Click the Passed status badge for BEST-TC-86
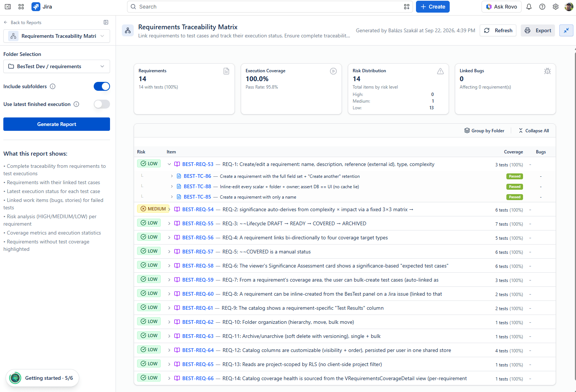Screen dimensions: 576x392 (515, 176)
